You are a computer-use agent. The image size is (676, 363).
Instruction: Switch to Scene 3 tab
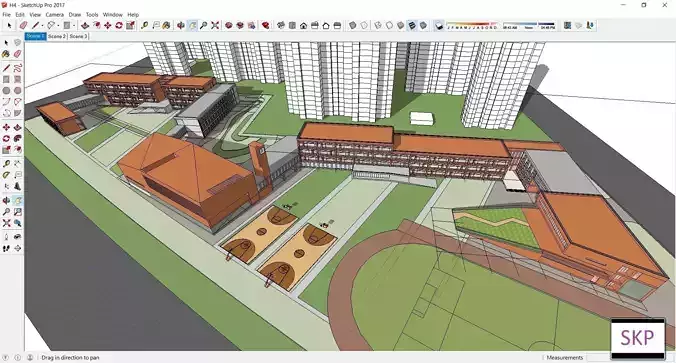(x=78, y=36)
